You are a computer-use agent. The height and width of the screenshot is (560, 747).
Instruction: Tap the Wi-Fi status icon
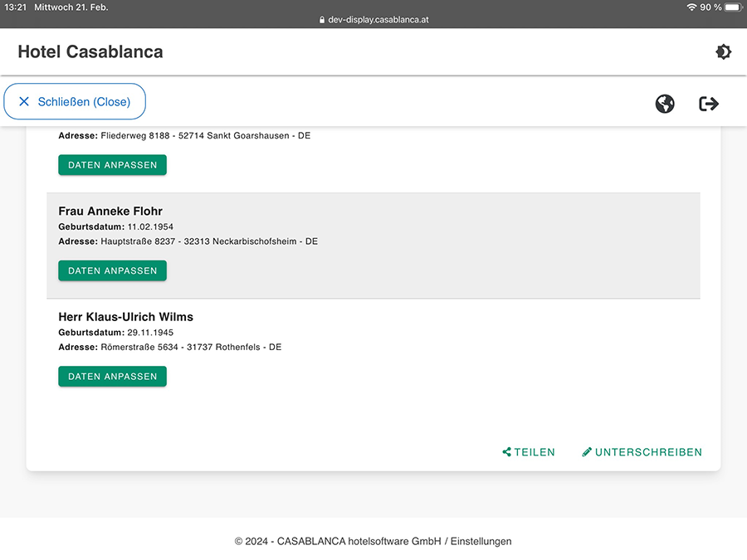coord(691,7)
